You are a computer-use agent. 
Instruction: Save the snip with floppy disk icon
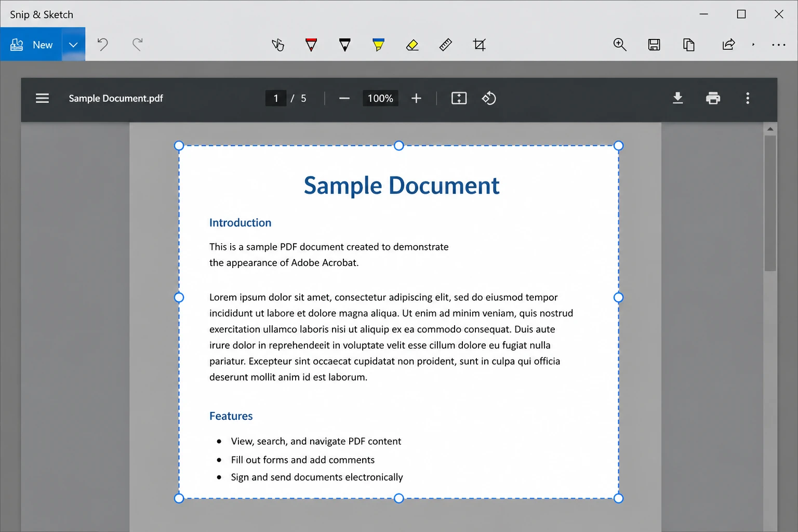[x=654, y=45]
